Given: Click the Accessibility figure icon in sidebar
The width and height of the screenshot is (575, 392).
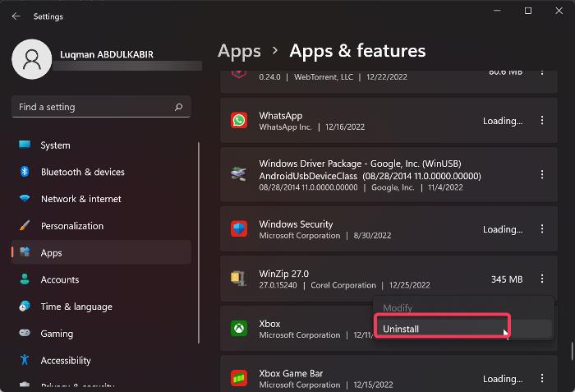Looking at the screenshot, I should (25, 360).
